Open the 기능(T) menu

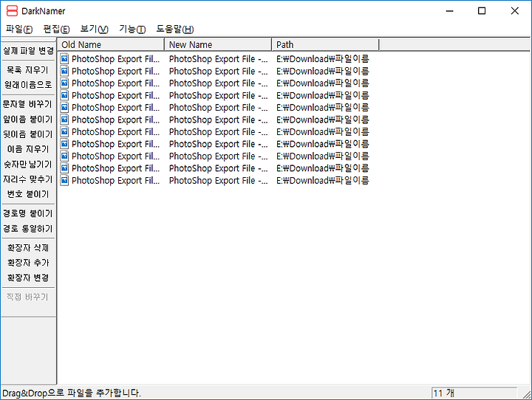pyautogui.click(x=132, y=30)
